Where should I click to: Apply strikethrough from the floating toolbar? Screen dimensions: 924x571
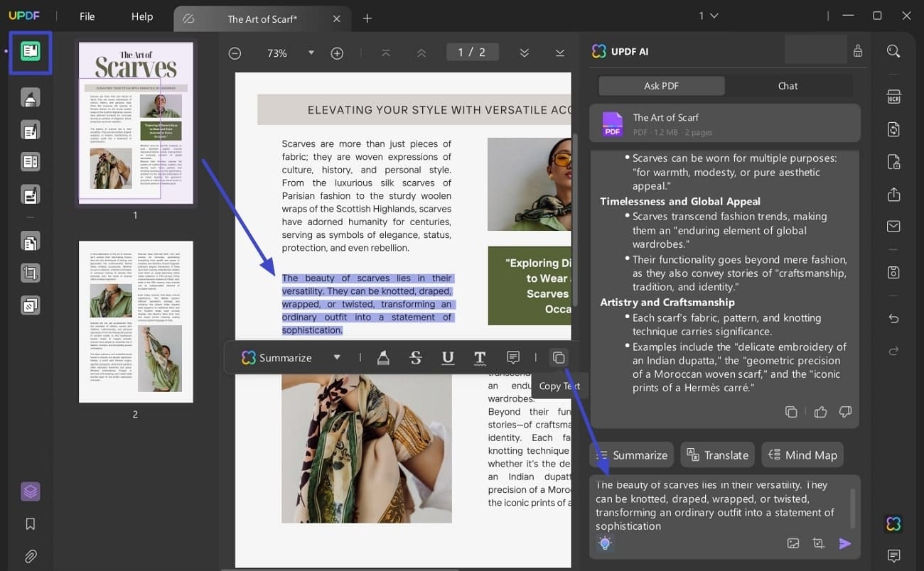[x=416, y=357]
